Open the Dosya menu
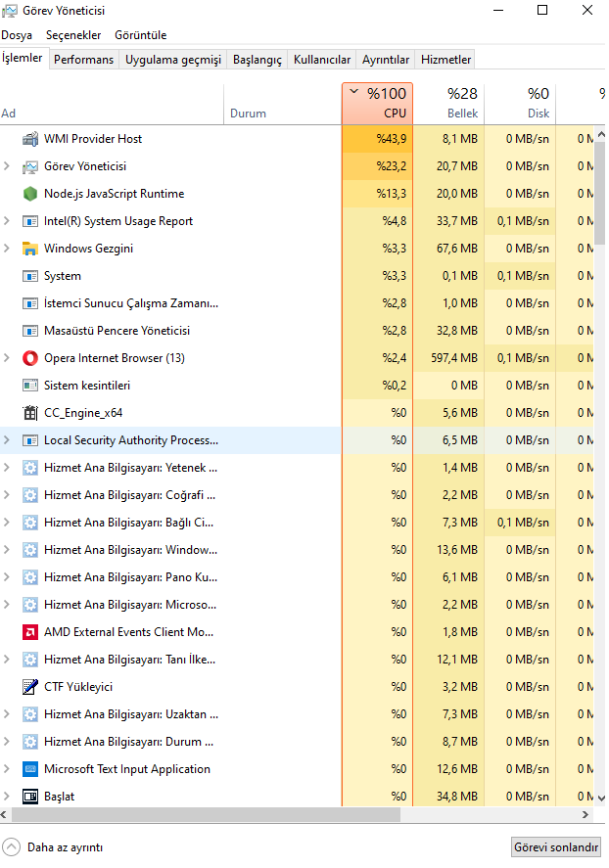Image resolution: width=609 pixels, height=868 pixels. (17, 35)
